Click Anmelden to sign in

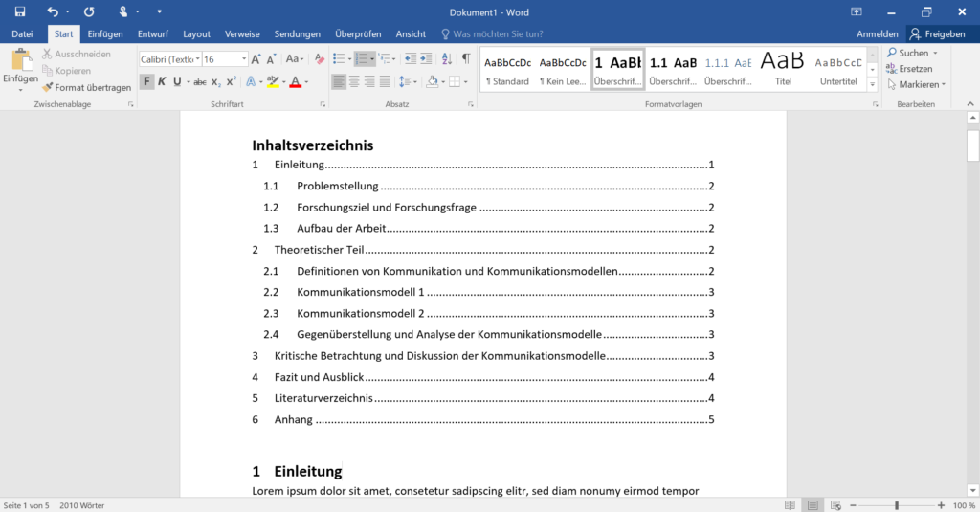tap(877, 33)
